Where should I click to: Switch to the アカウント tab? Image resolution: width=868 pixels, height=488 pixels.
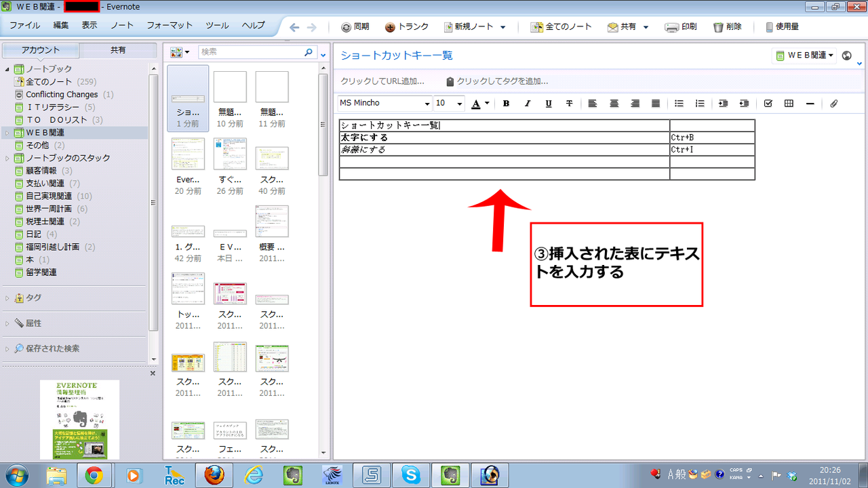tap(41, 50)
